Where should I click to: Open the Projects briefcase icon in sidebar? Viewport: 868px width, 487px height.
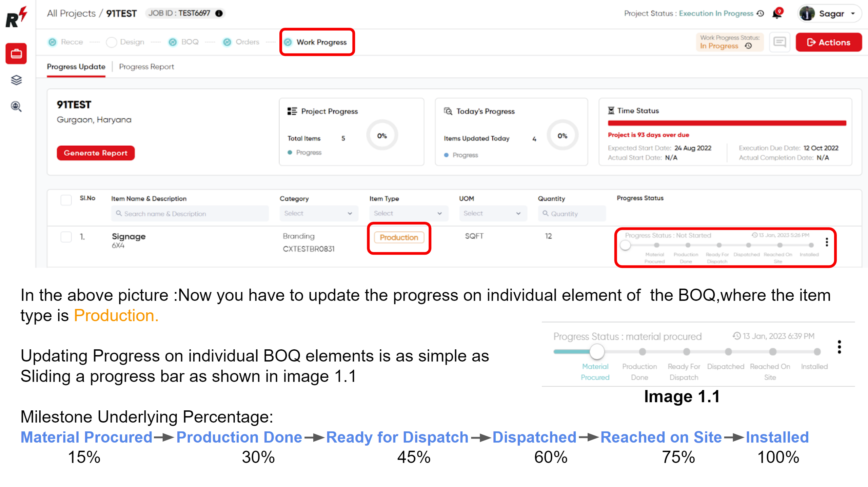click(x=16, y=53)
